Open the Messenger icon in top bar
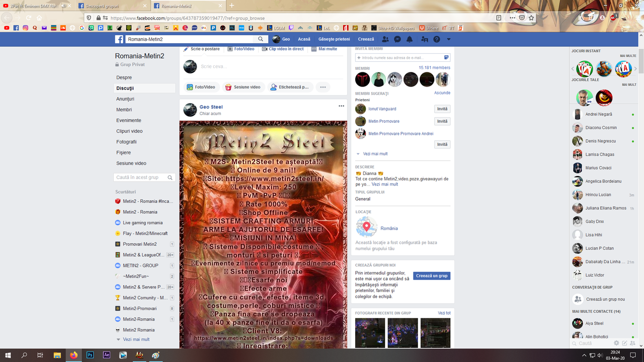Screen dimensions: 644x362 click(x=397, y=39)
